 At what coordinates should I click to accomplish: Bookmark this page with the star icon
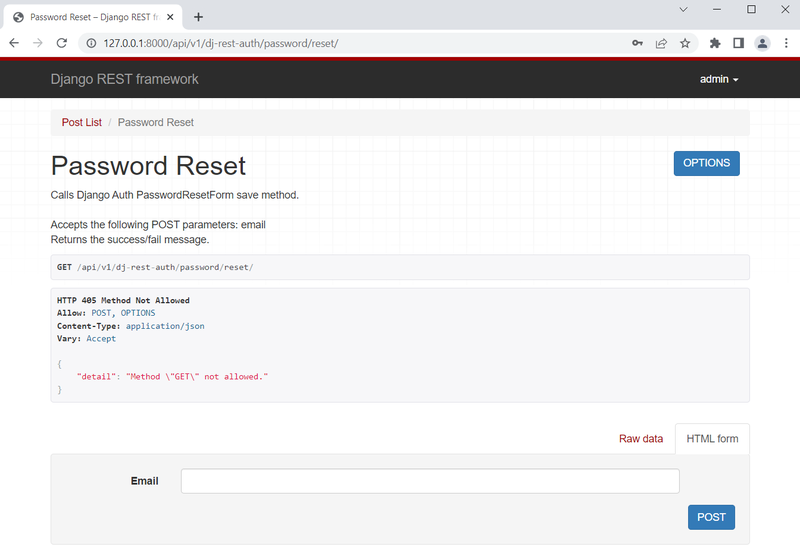click(685, 43)
